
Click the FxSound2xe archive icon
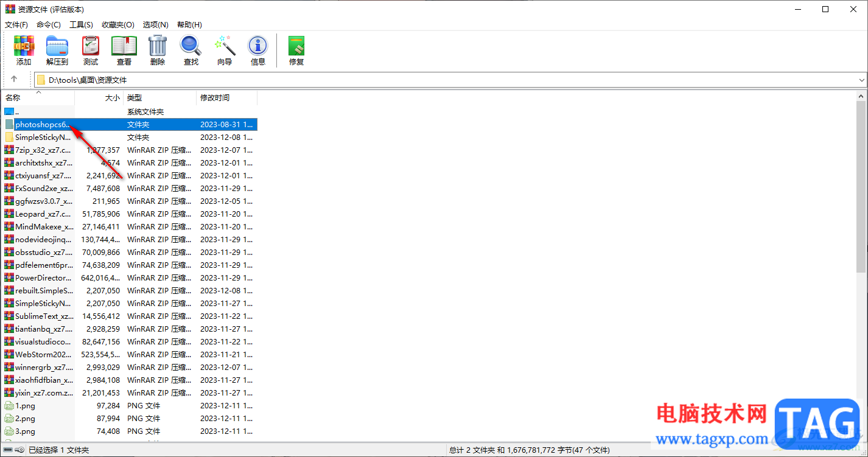coord(9,188)
